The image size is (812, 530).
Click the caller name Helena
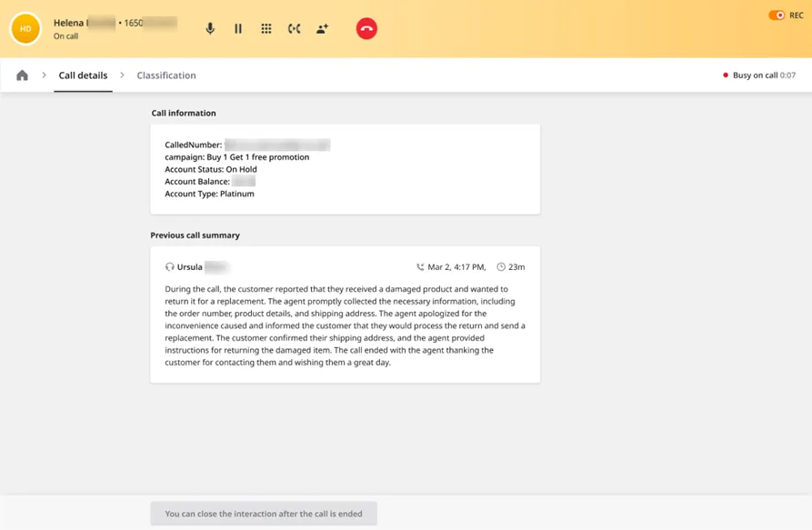point(68,23)
